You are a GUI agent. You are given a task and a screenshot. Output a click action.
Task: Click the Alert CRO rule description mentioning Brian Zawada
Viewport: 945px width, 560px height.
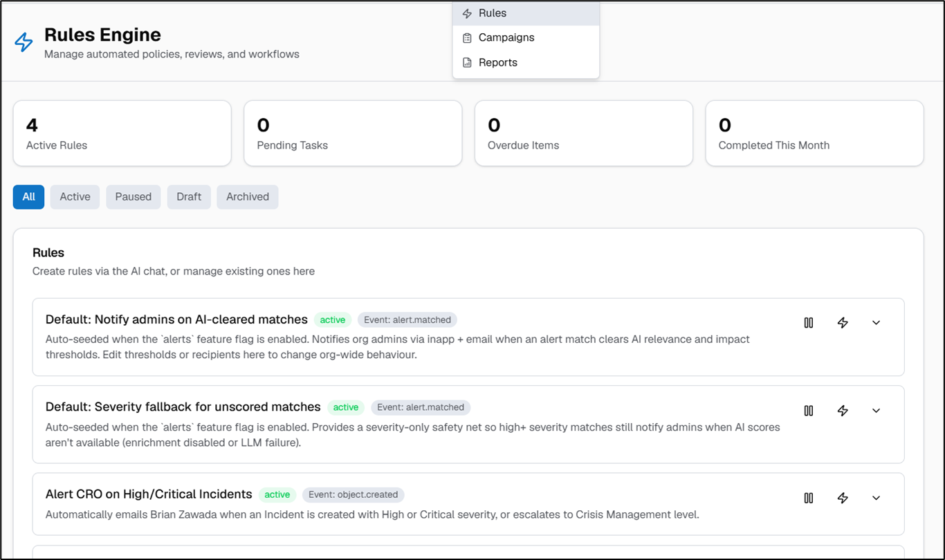373,514
